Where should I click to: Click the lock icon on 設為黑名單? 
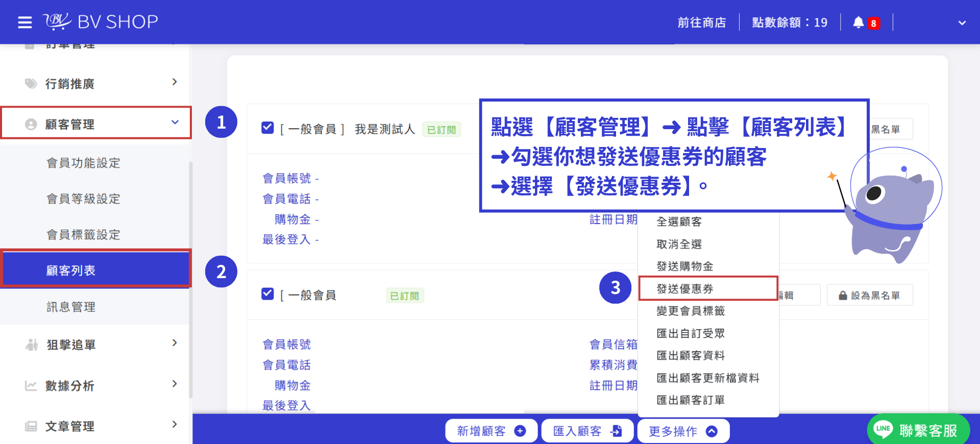coord(843,295)
